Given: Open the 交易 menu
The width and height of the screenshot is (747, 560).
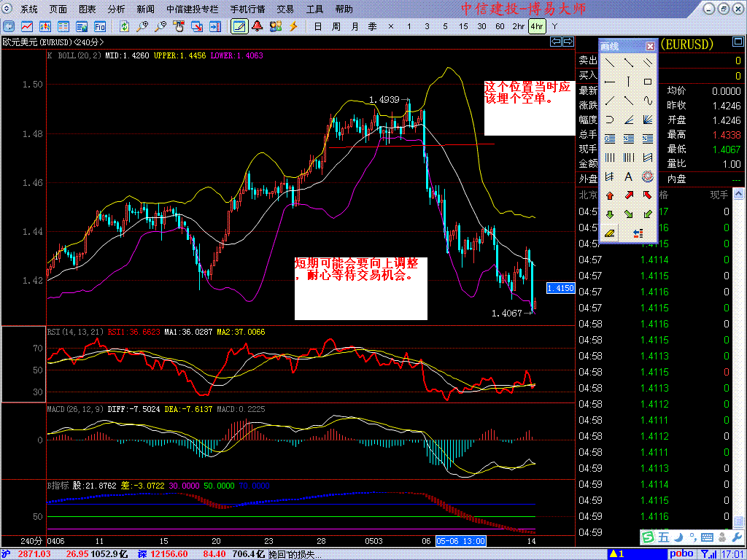Looking at the screenshot, I should coord(285,9).
